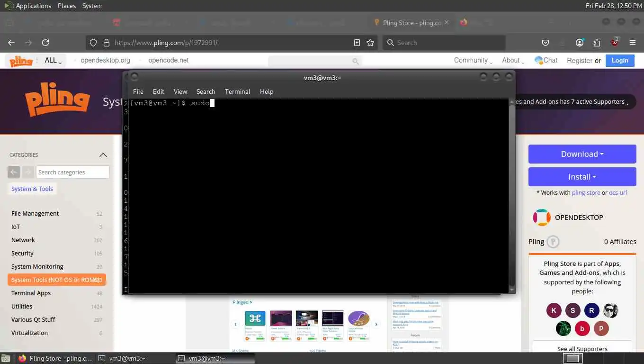This screenshot has height=364, width=644.
Task: Click the Firefox URL address bar
Action: [232, 43]
